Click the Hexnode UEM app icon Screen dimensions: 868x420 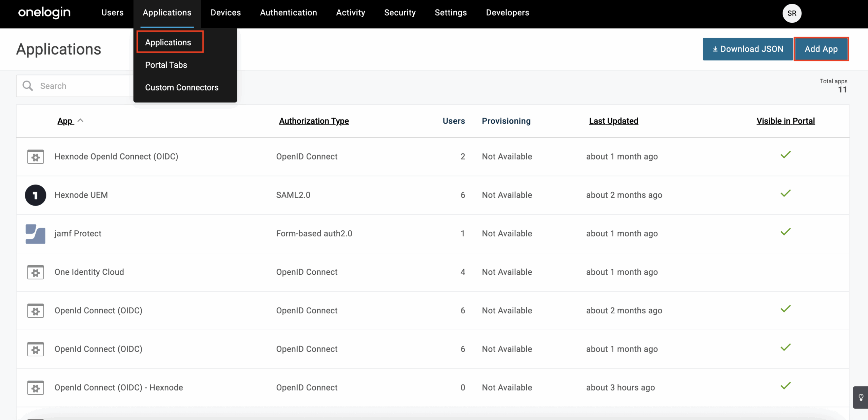pos(35,195)
